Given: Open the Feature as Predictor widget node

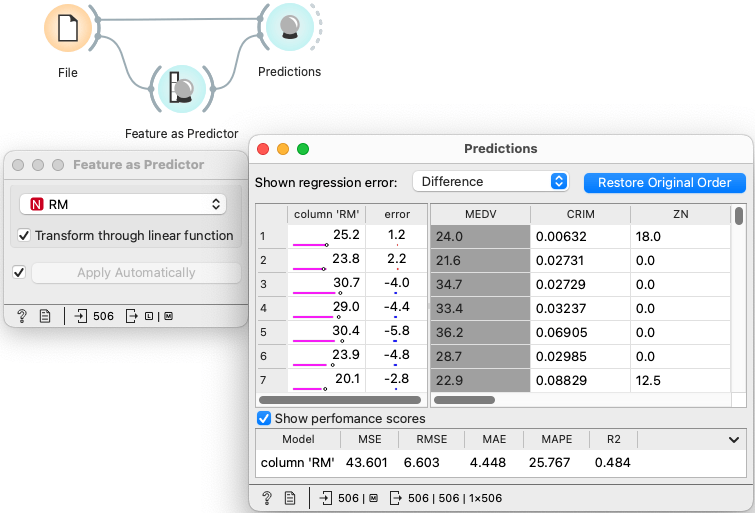Looking at the screenshot, I should point(181,91).
